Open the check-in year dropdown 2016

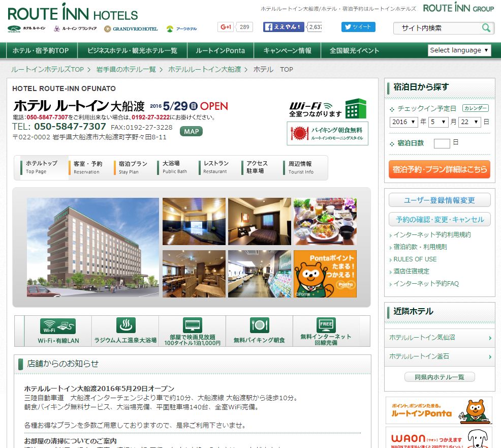point(403,122)
